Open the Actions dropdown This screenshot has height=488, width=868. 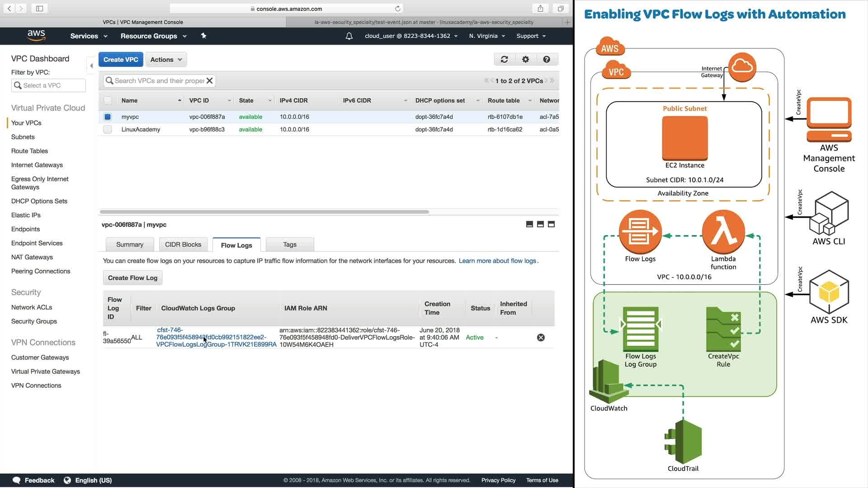point(166,60)
